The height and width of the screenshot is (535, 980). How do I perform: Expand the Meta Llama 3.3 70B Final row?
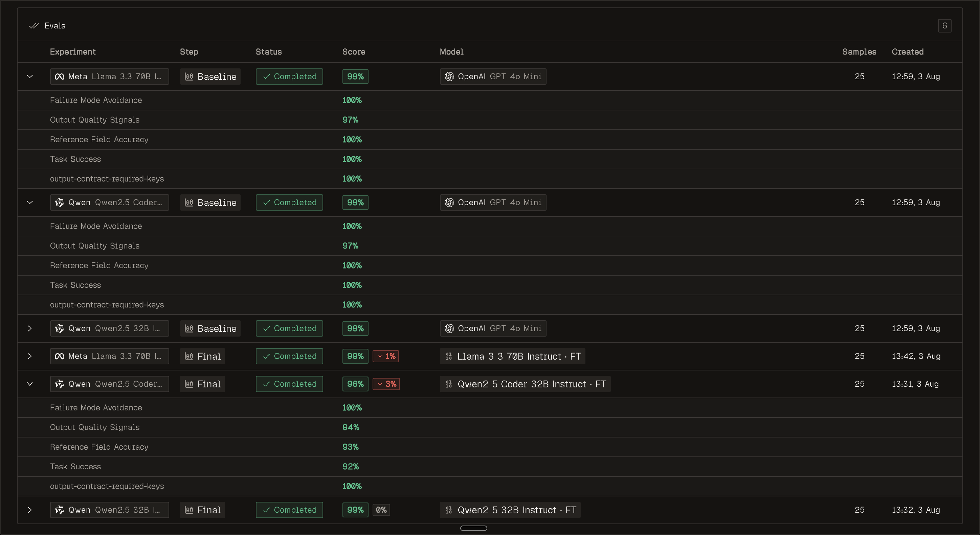tap(30, 357)
